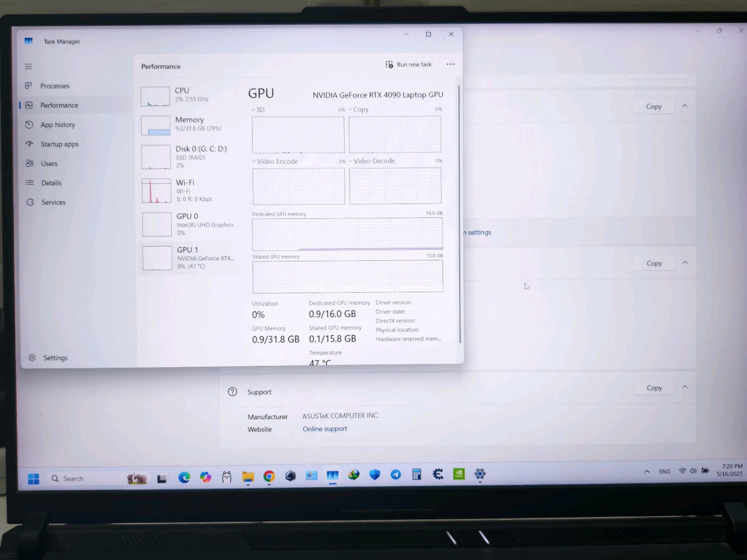747x560 pixels.
Task: Open Internet Download Manager taskbar icon
Action: pos(354,475)
